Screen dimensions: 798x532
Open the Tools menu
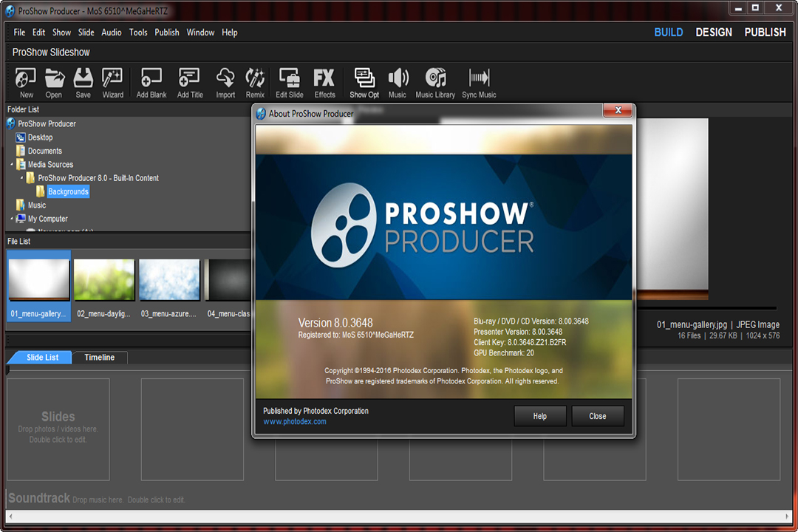click(138, 32)
